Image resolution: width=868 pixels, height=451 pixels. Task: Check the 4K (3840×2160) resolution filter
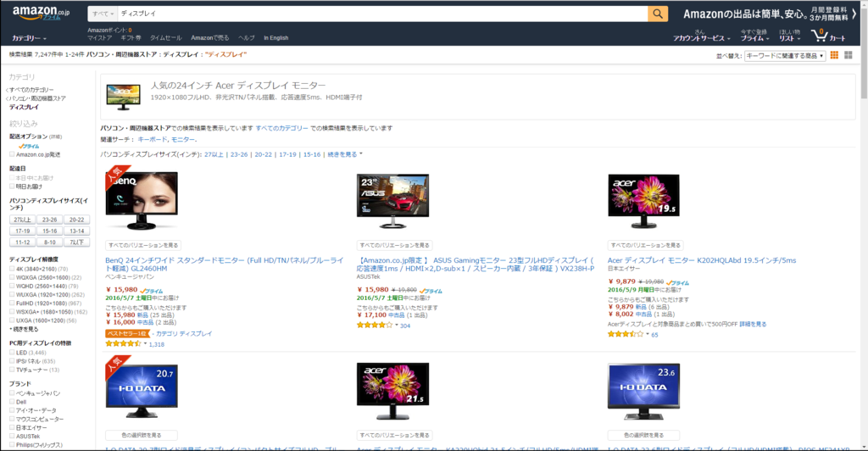(x=12, y=269)
